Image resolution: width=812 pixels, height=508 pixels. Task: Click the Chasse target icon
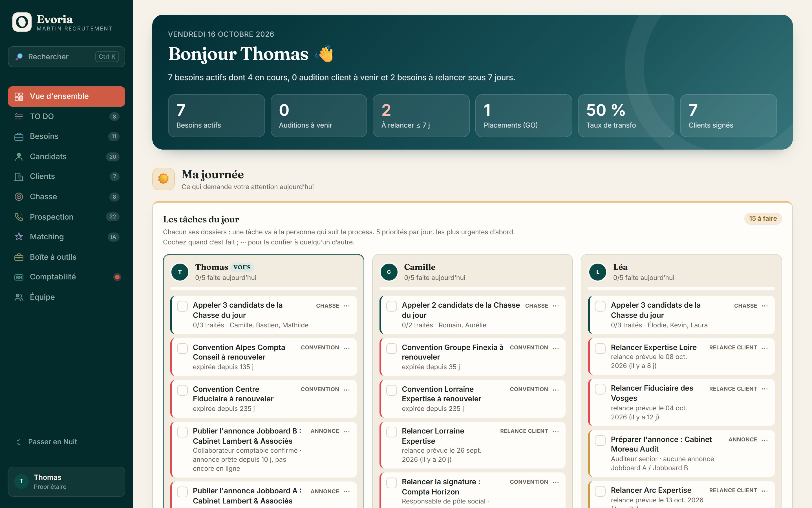[x=19, y=196]
